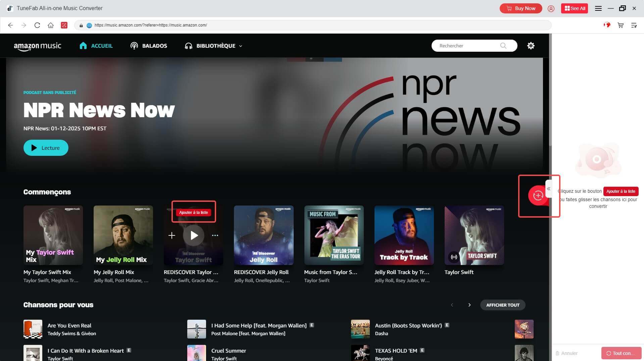Focus the Rechercher search field
The image size is (644, 361).
pyautogui.click(x=474, y=46)
